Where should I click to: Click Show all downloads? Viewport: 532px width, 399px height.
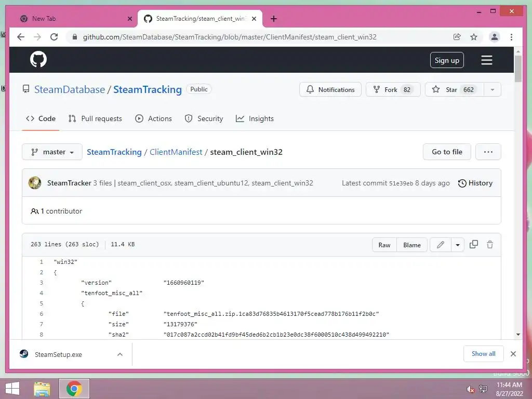[483, 354]
